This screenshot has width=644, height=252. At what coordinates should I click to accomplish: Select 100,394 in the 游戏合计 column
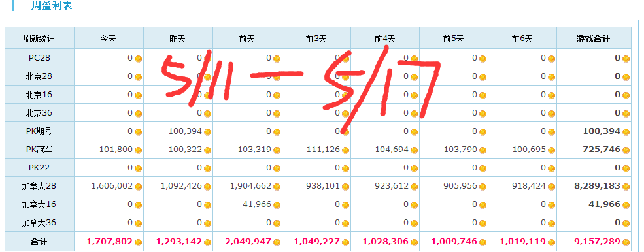click(602, 131)
